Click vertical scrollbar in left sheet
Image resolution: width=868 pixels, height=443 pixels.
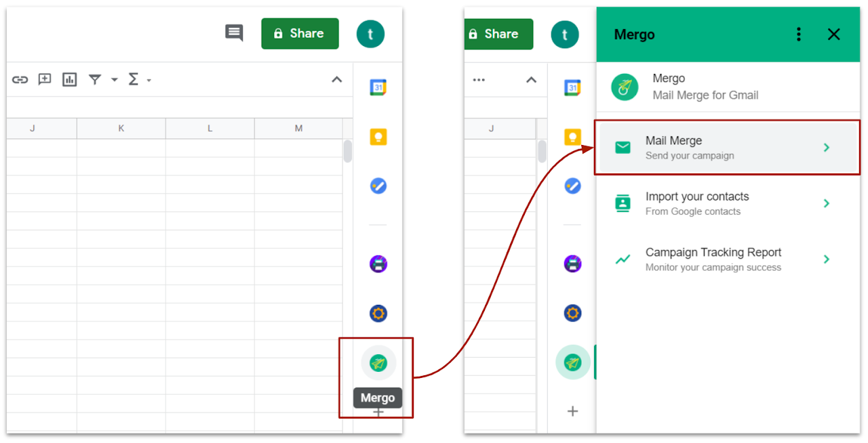coord(347,151)
